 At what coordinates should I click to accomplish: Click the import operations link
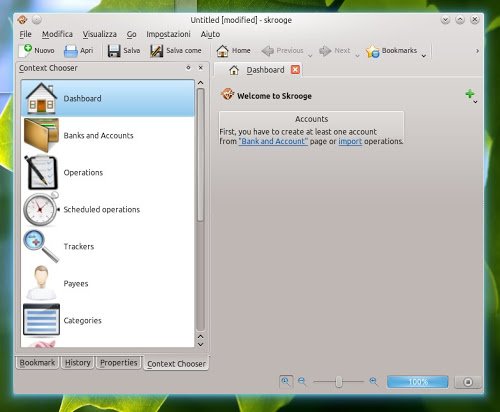350,141
